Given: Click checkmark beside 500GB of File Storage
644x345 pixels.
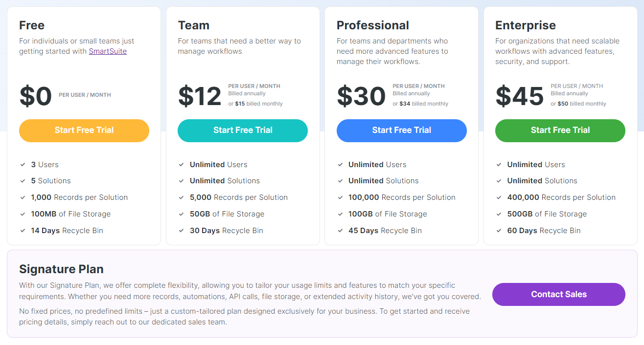Looking at the screenshot, I should tap(499, 214).
